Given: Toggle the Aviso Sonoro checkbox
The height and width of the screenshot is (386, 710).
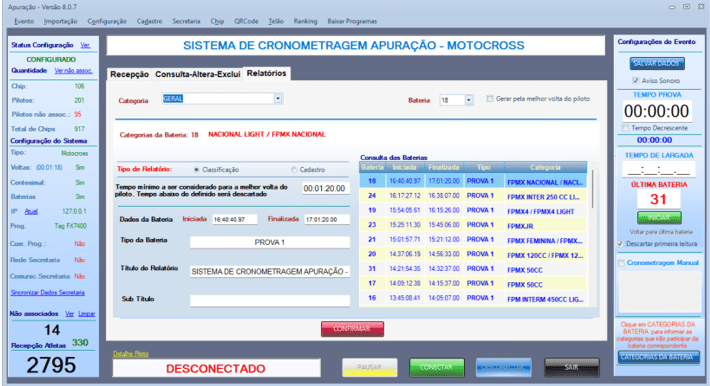Looking at the screenshot, I should [x=635, y=81].
